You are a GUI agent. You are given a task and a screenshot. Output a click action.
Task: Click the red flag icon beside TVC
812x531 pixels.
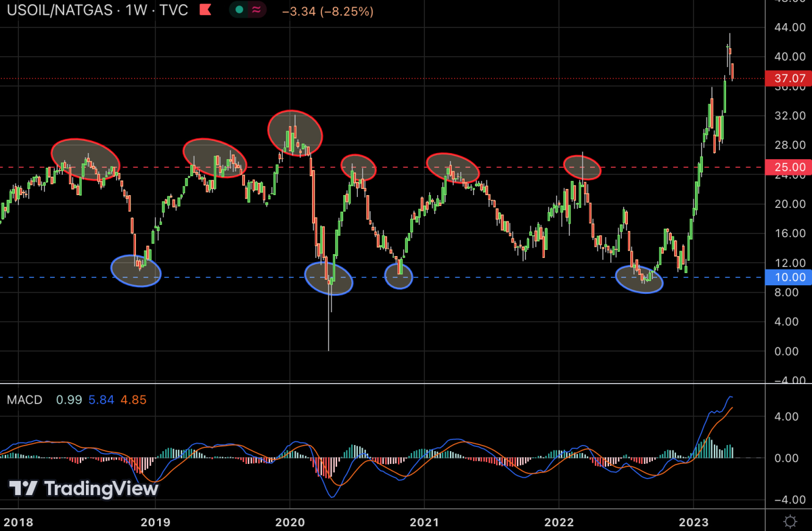pyautogui.click(x=205, y=10)
